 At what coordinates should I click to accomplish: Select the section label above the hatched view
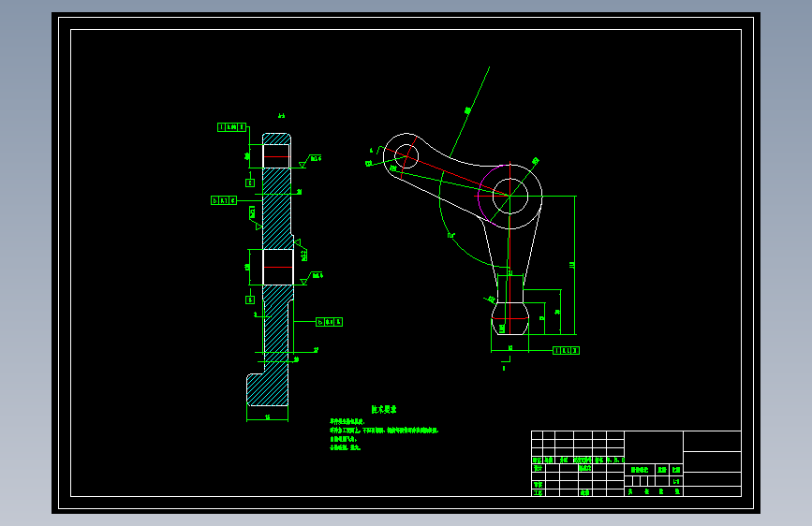coord(281,116)
